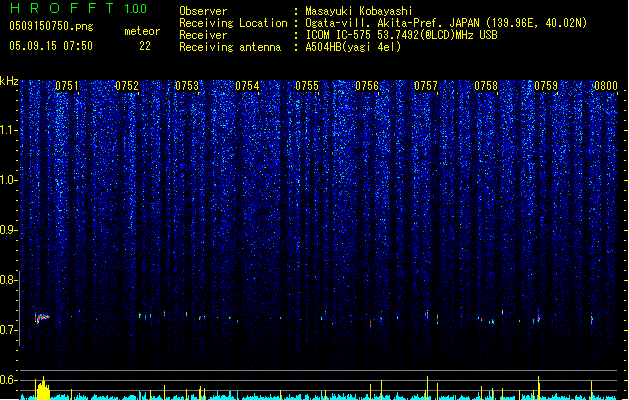The height and width of the screenshot is (400, 629).
Task: Click the 1.0 kHz axis label
Action: pos(8,180)
